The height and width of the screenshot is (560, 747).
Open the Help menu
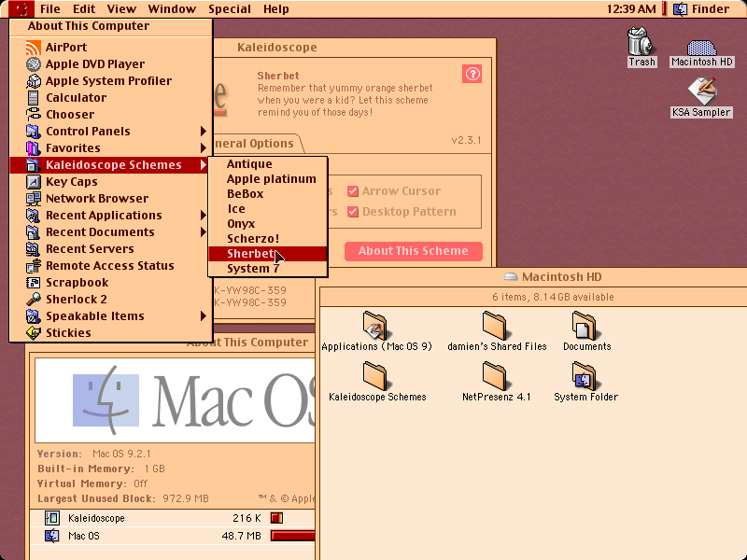(275, 9)
